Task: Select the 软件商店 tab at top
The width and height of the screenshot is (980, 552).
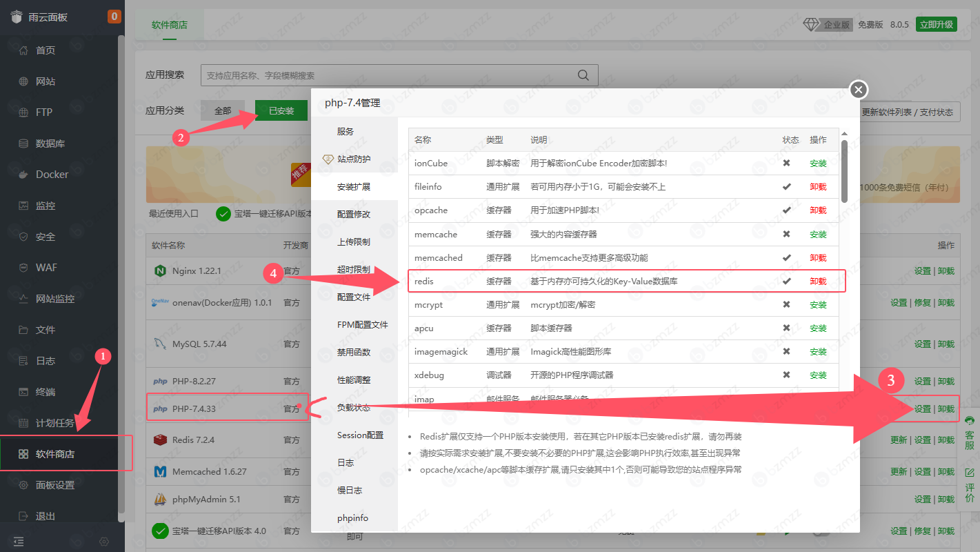Action: pyautogui.click(x=169, y=25)
